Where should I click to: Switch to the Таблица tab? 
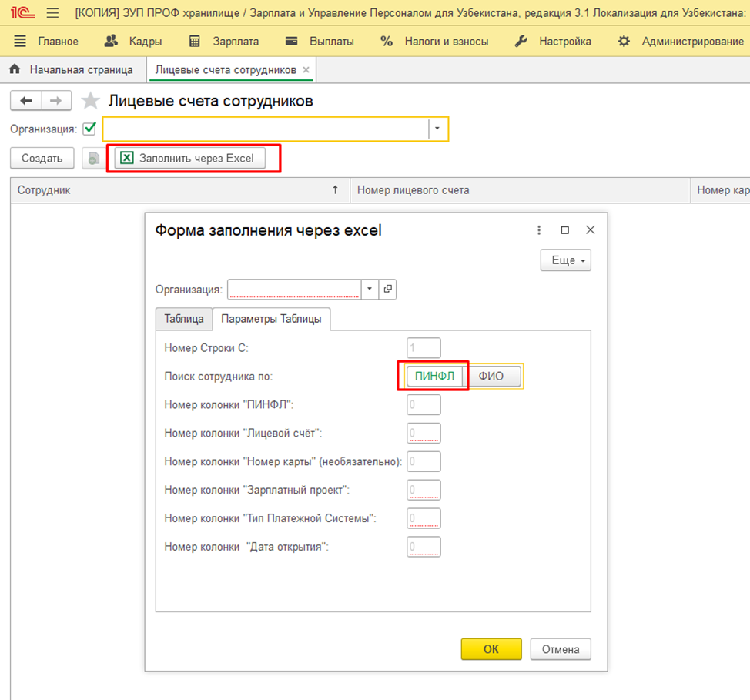point(183,319)
